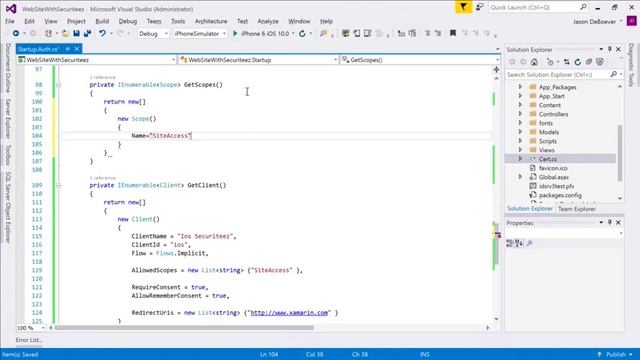Toggle the bookmark icon in toolbar

453,33
